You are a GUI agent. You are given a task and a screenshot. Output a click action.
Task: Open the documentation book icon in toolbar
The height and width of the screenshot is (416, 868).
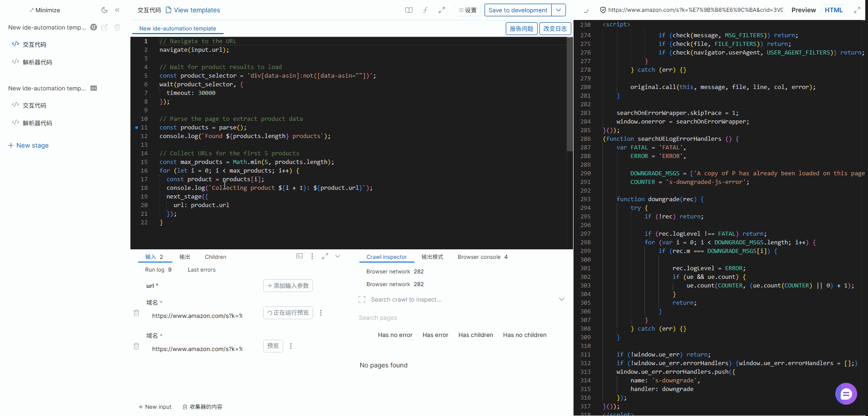[409, 10]
